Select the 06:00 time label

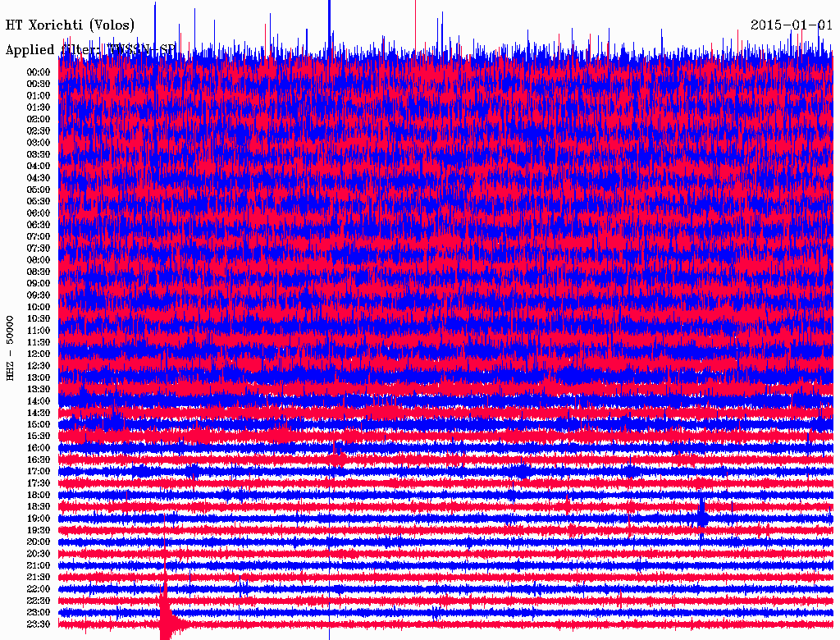[39, 213]
